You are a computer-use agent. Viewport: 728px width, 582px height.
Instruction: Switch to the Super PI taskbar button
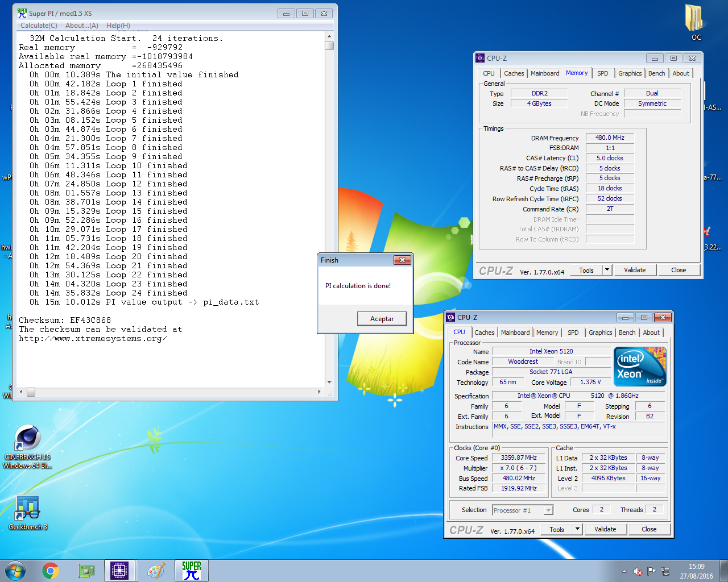192,571
